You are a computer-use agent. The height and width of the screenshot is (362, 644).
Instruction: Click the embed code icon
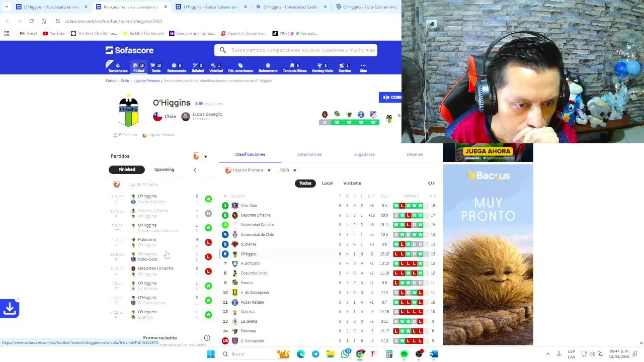click(431, 184)
